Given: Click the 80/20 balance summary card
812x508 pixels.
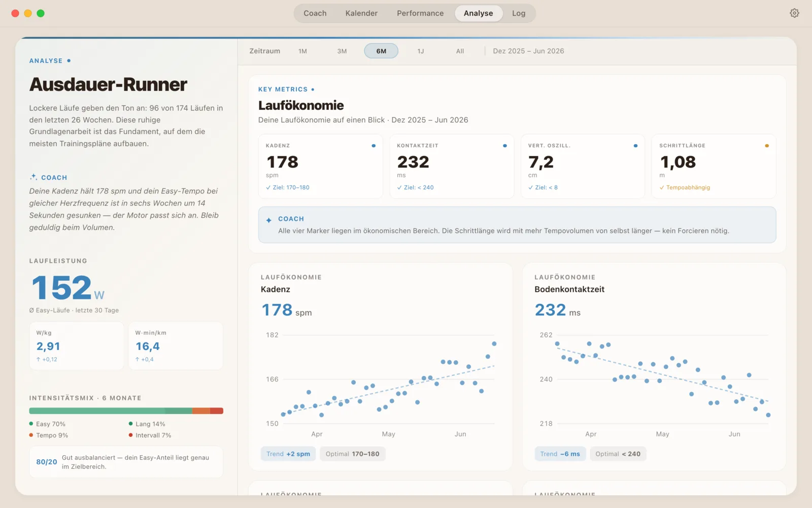Looking at the screenshot, I should click(x=126, y=462).
